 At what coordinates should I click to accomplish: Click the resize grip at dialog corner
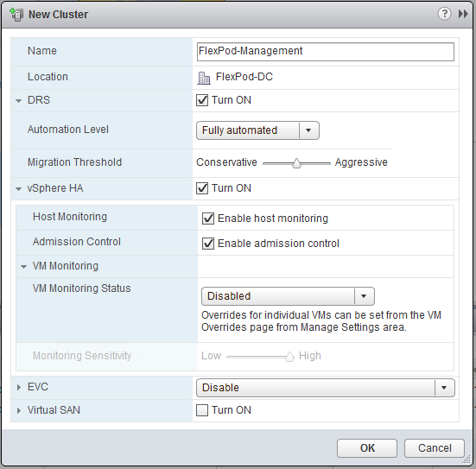(466, 459)
